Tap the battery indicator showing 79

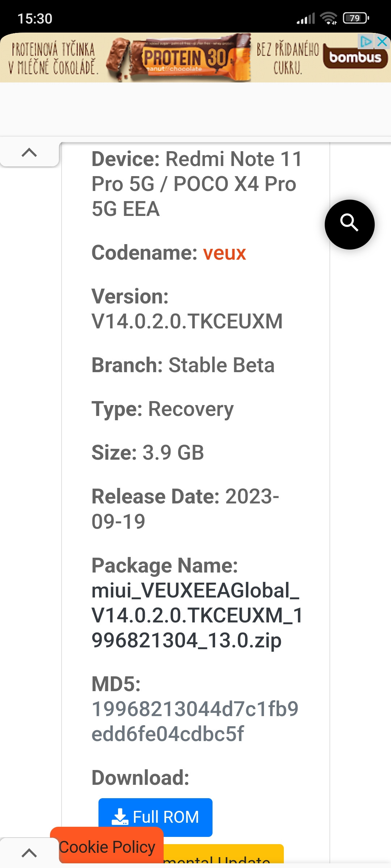point(356,18)
